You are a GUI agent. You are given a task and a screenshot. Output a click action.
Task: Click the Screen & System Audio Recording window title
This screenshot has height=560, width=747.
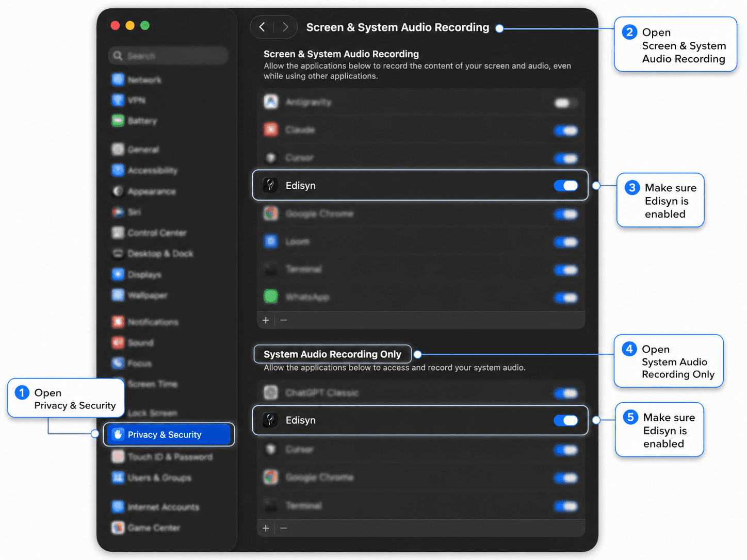398,27
